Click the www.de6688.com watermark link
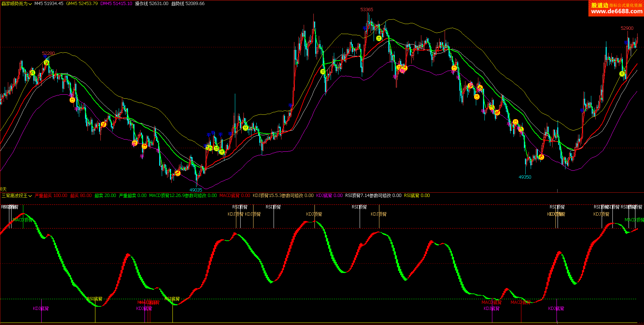 coord(616,11)
